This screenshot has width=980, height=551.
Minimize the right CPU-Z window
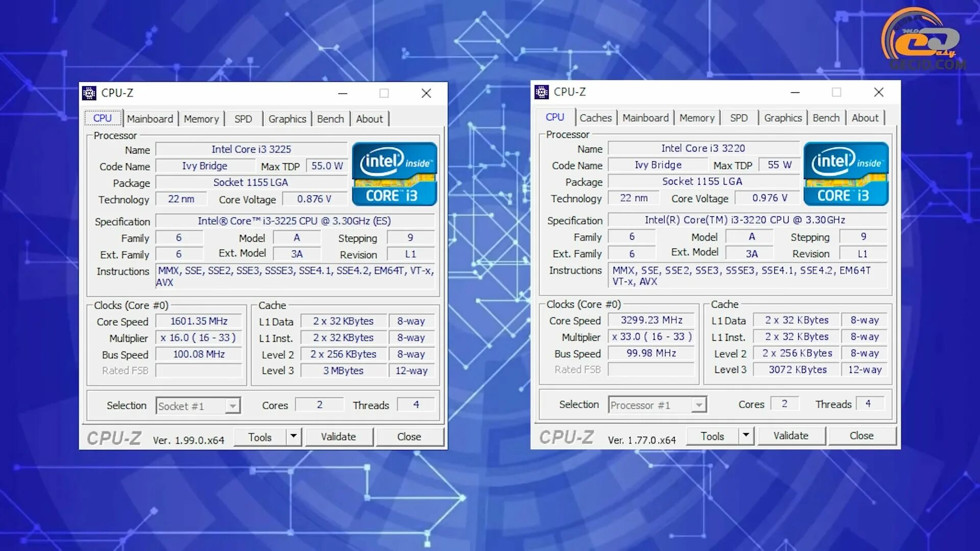795,92
